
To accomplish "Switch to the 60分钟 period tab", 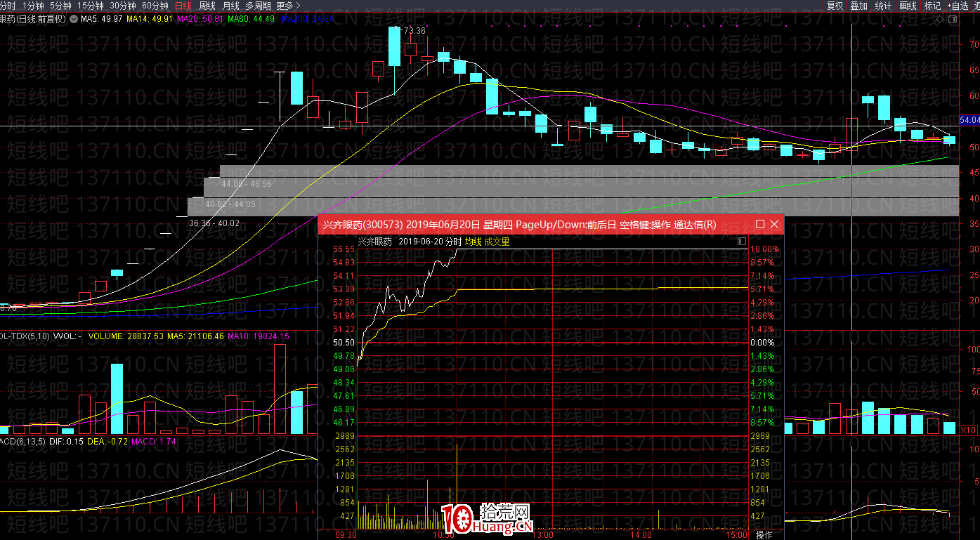I will 155,5.
